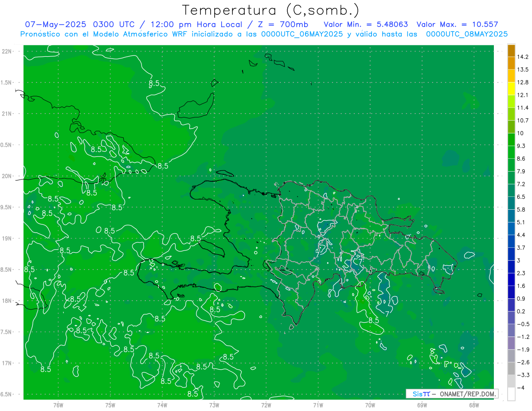Click the -3.3 colorbar label
532x411 pixels.
click(523, 376)
